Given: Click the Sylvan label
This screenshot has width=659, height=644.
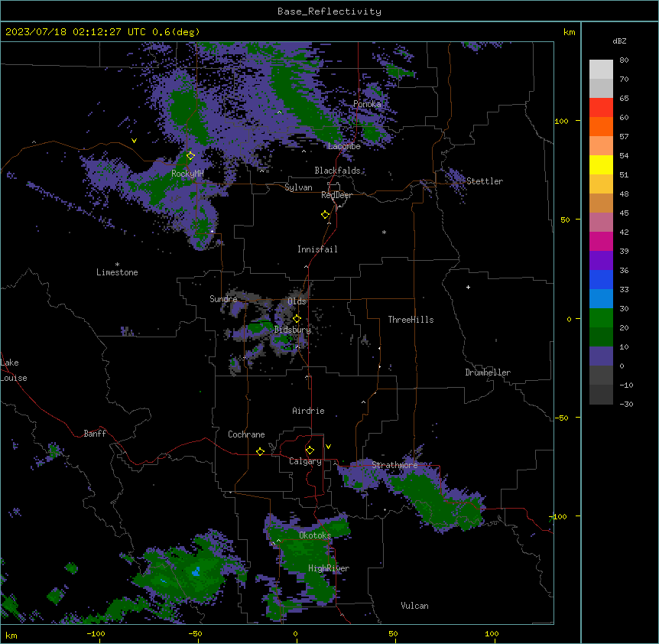Looking at the screenshot, I should pyautogui.click(x=298, y=187).
